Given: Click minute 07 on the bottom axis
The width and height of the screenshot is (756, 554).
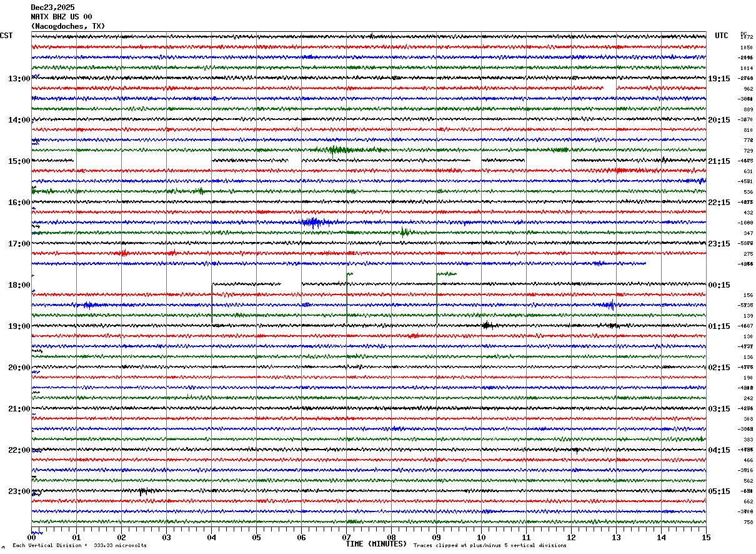Looking at the screenshot, I should pos(346,538).
